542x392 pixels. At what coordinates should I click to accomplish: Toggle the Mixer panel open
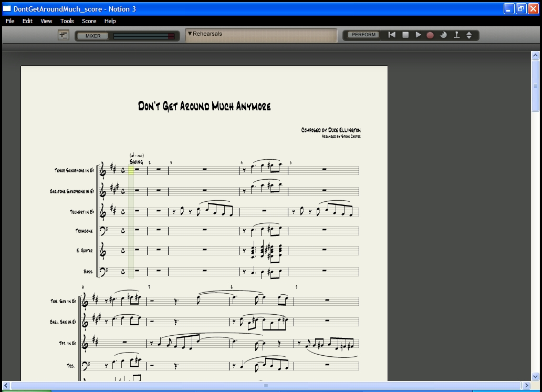click(x=93, y=36)
